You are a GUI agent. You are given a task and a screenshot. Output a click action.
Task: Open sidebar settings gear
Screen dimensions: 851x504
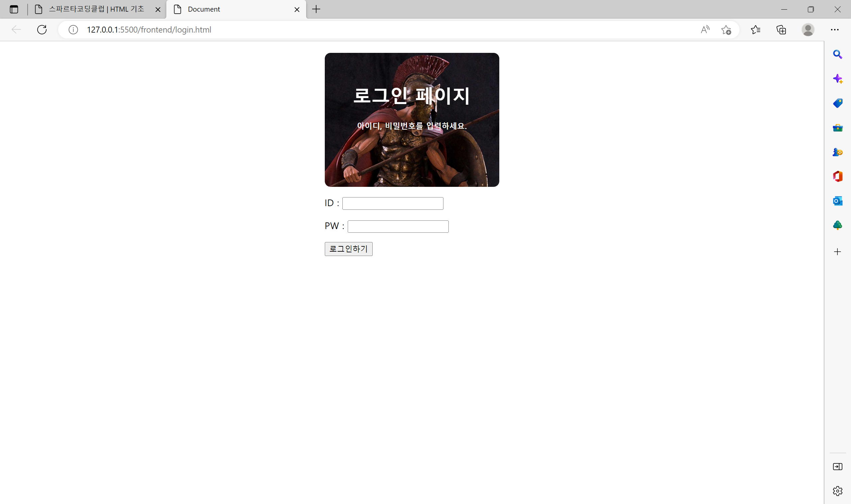[837, 491]
